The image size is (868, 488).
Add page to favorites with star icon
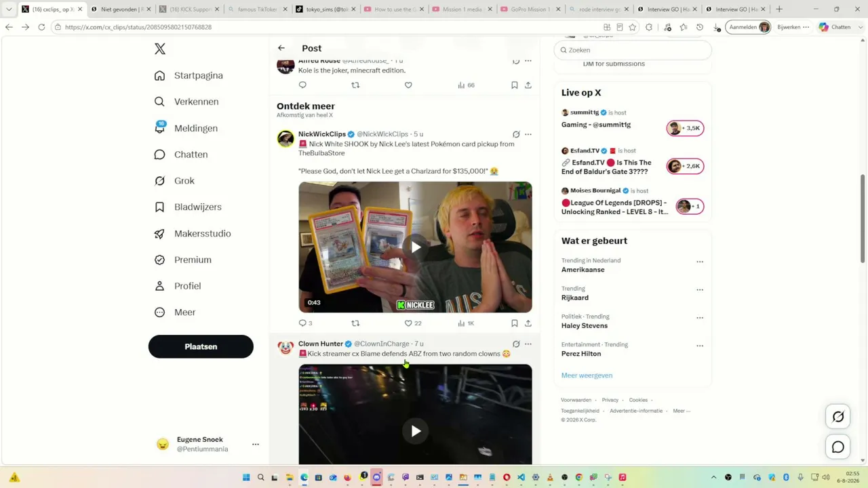pyautogui.click(x=633, y=27)
